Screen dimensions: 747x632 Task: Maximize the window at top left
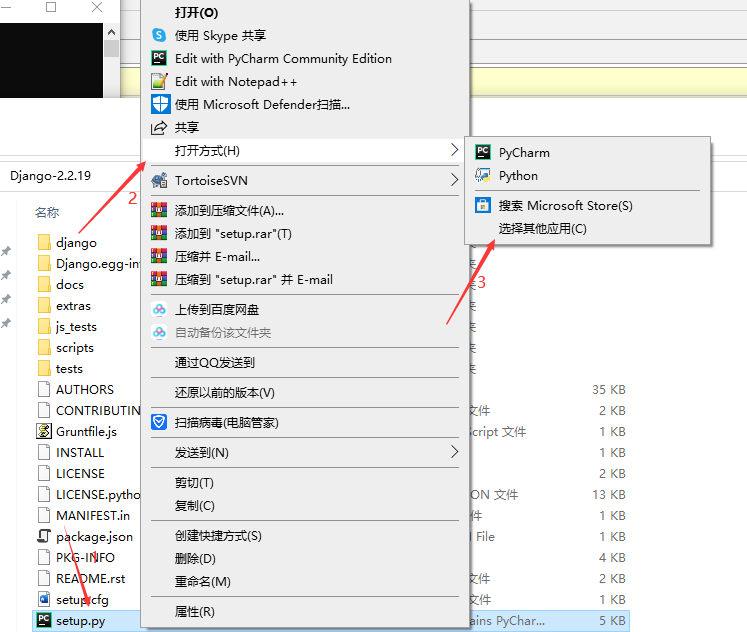click(x=51, y=7)
